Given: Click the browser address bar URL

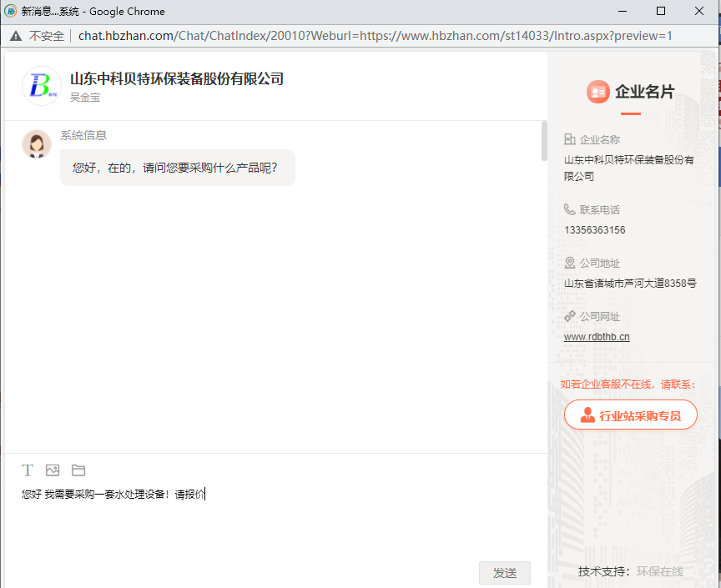Looking at the screenshot, I should tap(376, 36).
